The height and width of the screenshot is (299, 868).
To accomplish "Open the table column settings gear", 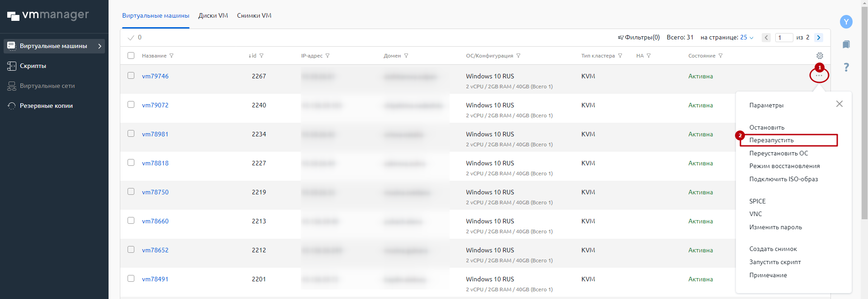I will tap(820, 56).
